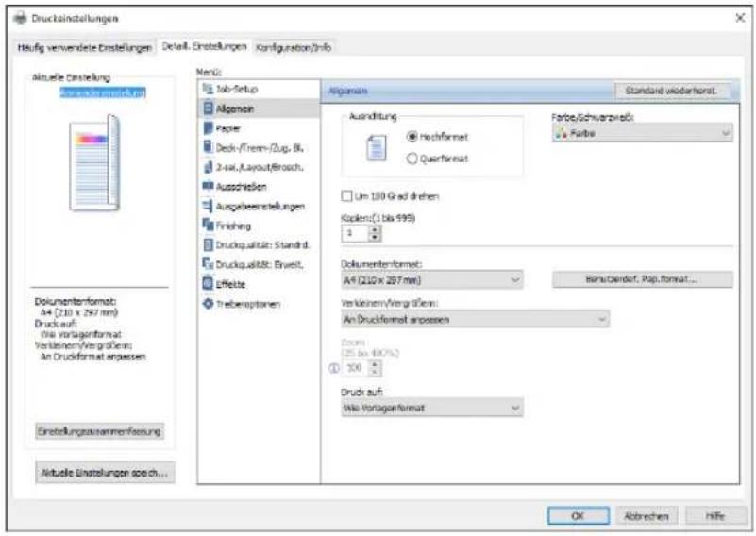Increase Kopien count with up arrow
The width and height of the screenshot is (756, 536).
[375, 230]
